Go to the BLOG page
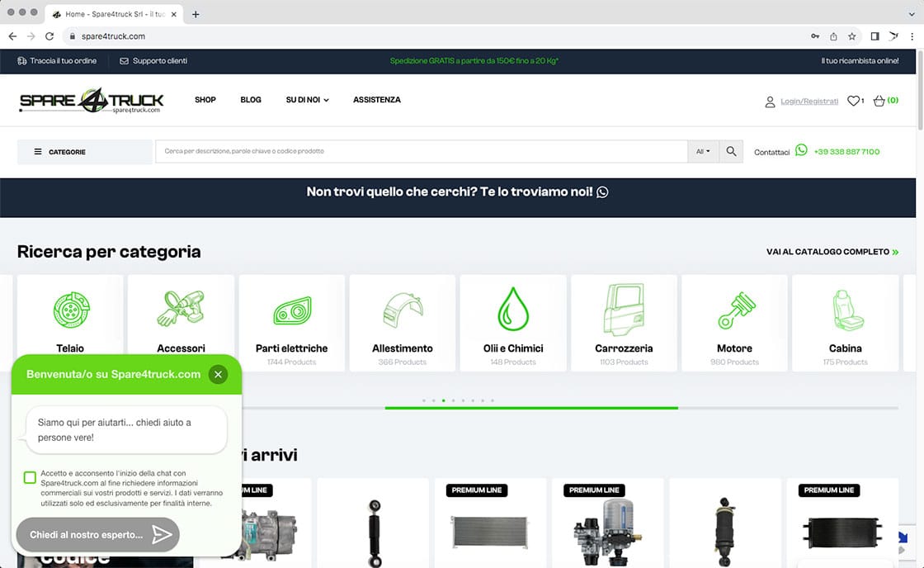The image size is (924, 568). pyautogui.click(x=251, y=100)
